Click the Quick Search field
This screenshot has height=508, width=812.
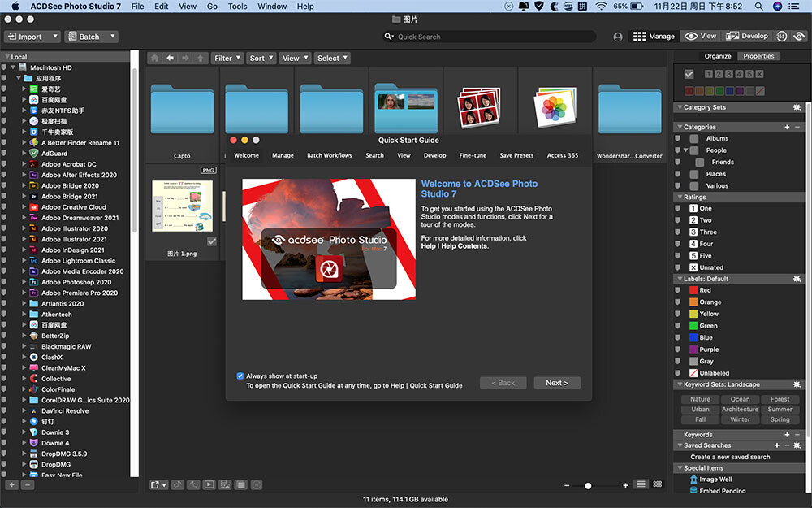coord(490,37)
